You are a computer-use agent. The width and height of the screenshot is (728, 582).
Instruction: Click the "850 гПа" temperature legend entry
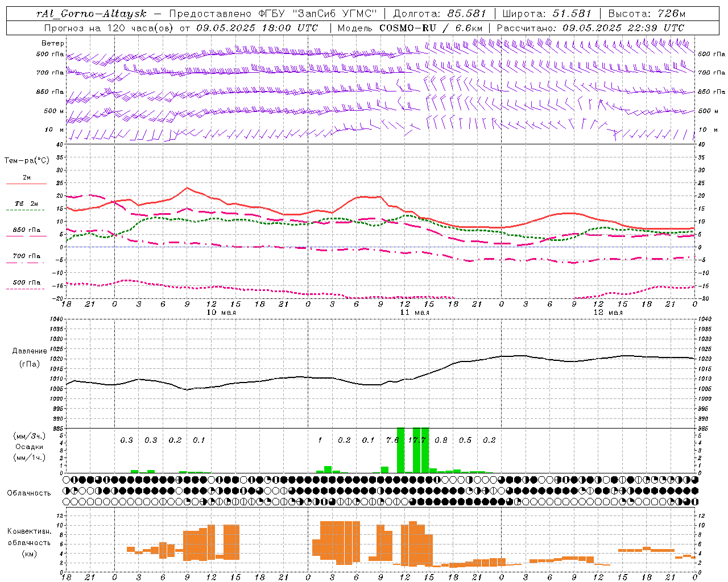click(27, 230)
